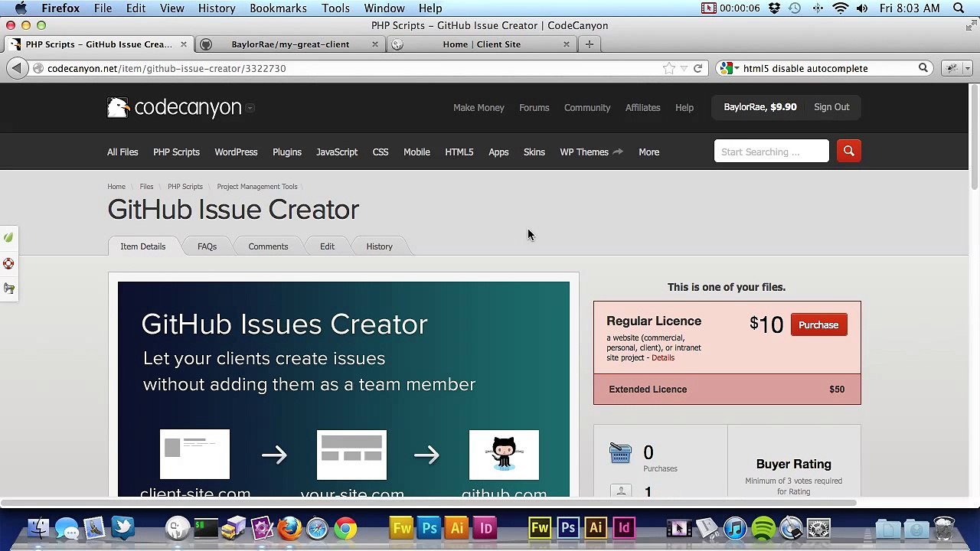Open the Forums link
Viewport: 980px width, 551px height.
point(534,108)
